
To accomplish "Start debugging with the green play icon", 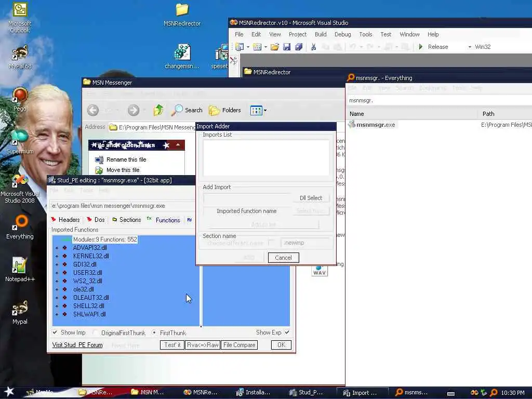I will click(421, 47).
